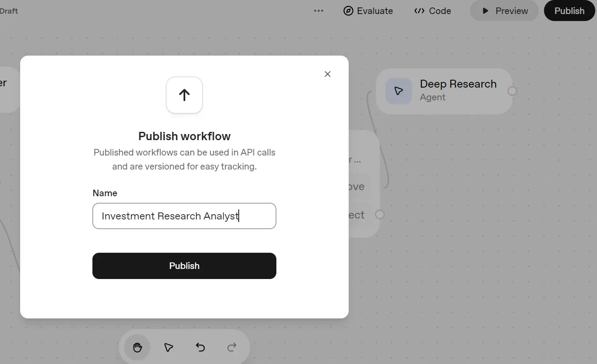Click the Code brackets icon
Image resolution: width=597 pixels, height=364 pixels.
pyautogui.click(x=419, y=11)
